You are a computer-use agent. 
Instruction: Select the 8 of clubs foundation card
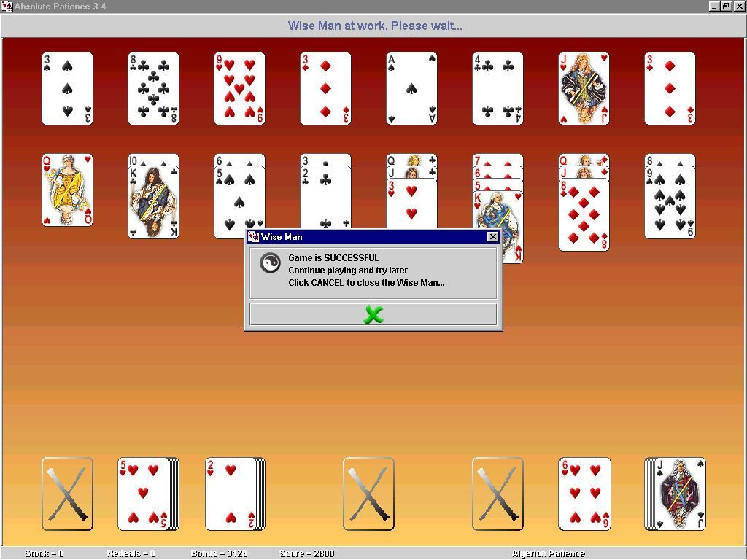tap(153, 88)
